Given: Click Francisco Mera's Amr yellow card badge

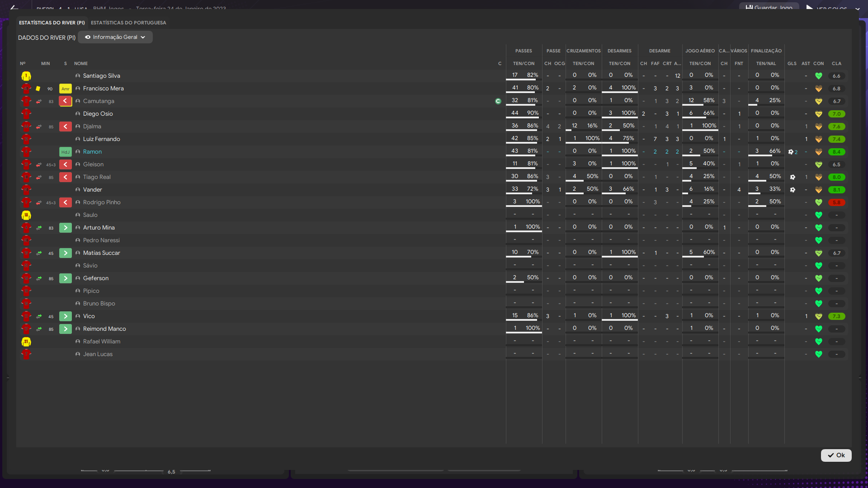Looking at the screenshot, I should click(66, 89).
